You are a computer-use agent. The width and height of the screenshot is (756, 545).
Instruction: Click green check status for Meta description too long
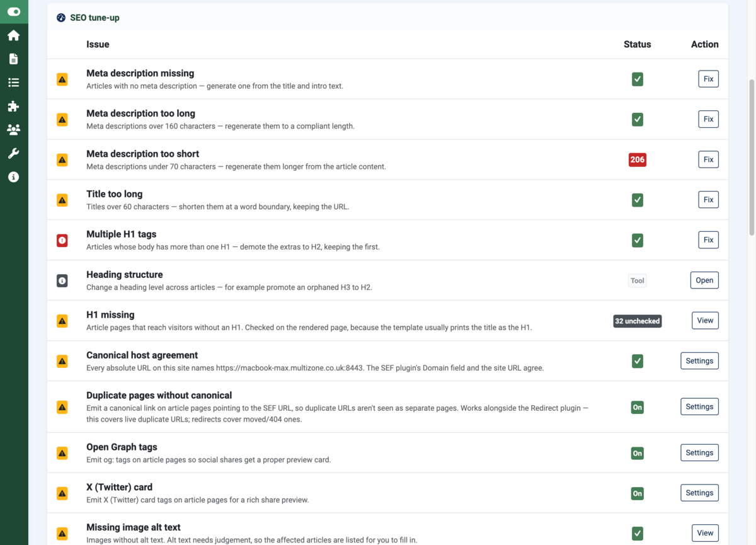coord(638,120)
